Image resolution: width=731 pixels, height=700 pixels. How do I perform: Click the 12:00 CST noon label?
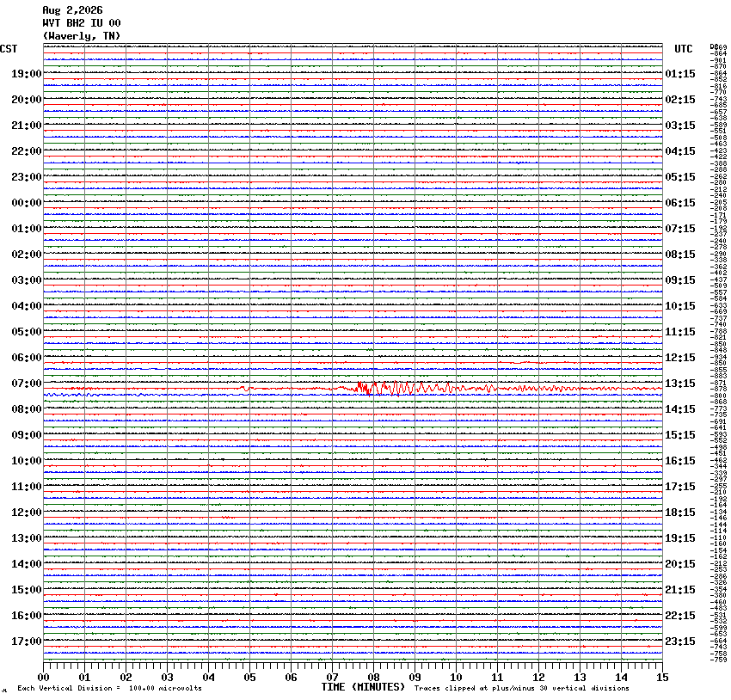27,513
